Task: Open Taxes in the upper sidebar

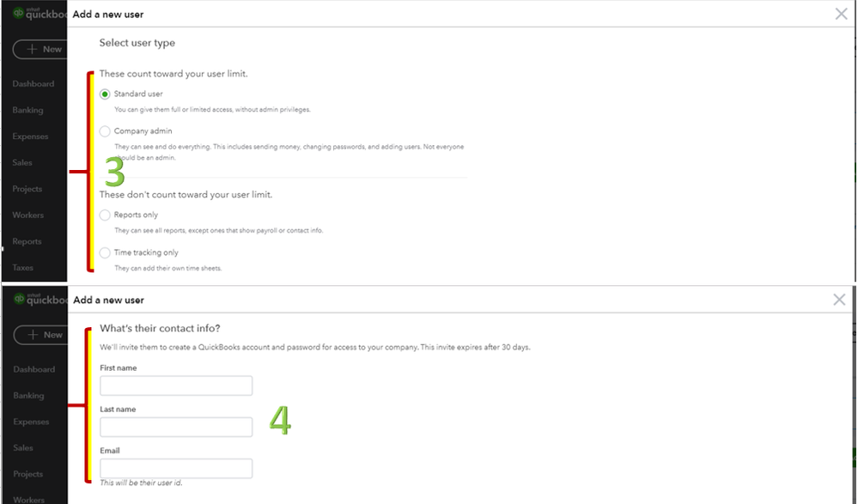Action: click(x=23, y=268)
